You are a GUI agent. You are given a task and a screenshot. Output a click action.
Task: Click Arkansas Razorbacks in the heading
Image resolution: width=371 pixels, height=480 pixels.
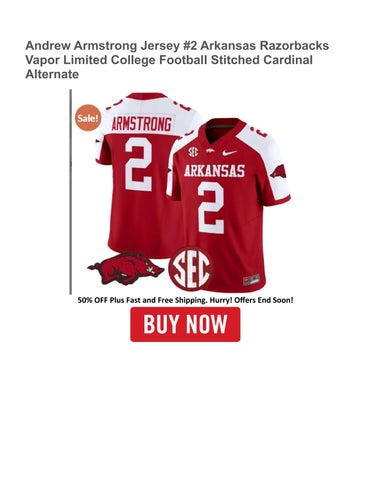pyautogui.click(x=265, y=45)
